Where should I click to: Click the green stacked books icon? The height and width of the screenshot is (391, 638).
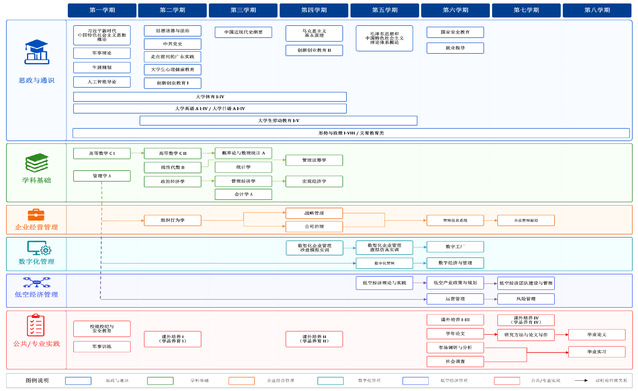tap(37, 163)
